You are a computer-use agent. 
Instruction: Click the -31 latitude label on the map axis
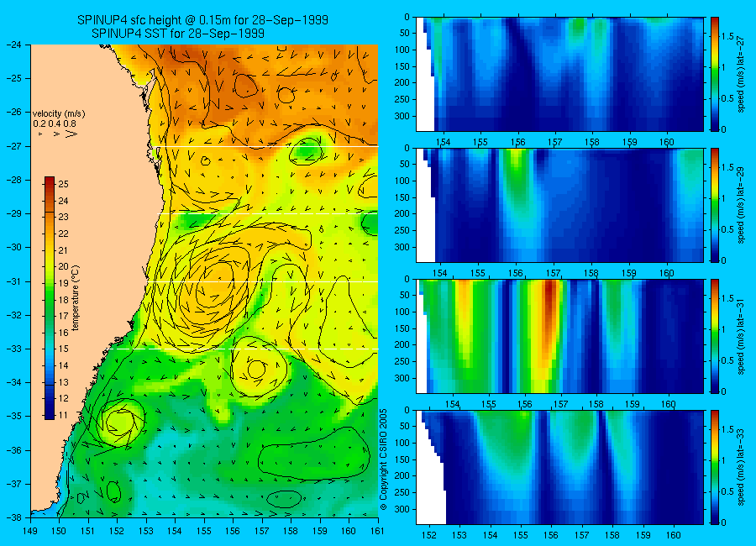click(x=14, y=281)
